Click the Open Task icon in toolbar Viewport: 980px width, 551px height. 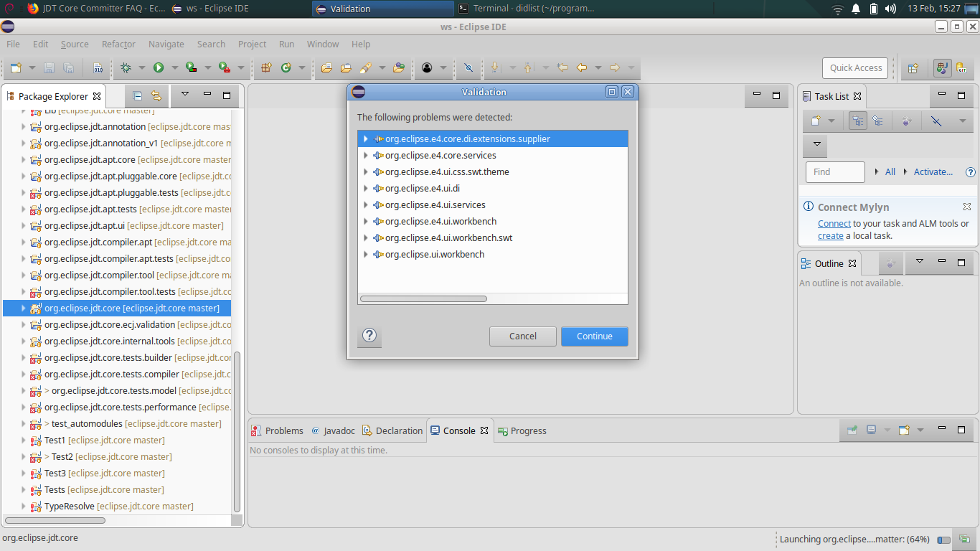click(x=346, y=67)
